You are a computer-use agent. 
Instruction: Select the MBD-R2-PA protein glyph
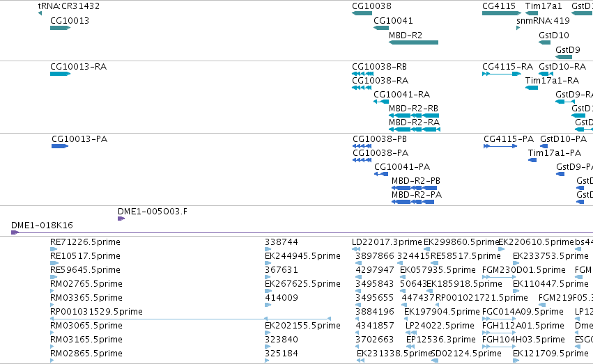(413, 202)
